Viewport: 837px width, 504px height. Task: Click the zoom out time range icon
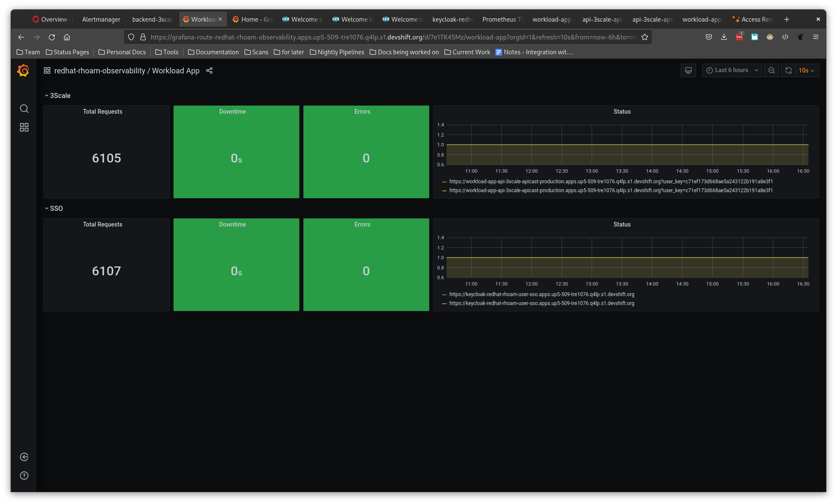tap(771, 70)
